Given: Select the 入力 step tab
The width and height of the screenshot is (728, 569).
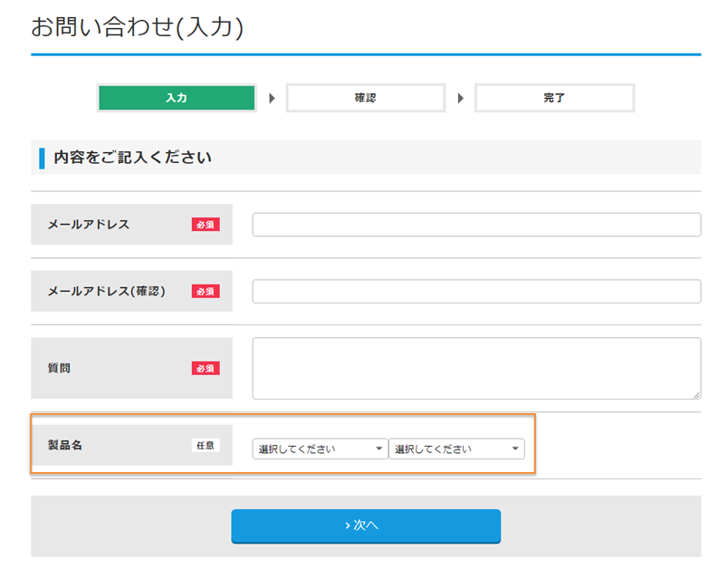Looking at the screenshot, I should [x=177, y=98].
